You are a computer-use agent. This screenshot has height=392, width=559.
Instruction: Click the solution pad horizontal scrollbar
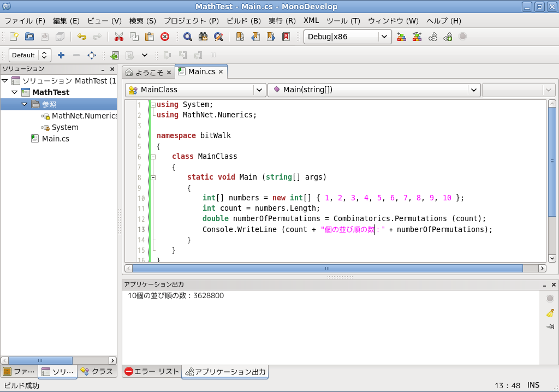pyautogui.click(x=40, y=361)
